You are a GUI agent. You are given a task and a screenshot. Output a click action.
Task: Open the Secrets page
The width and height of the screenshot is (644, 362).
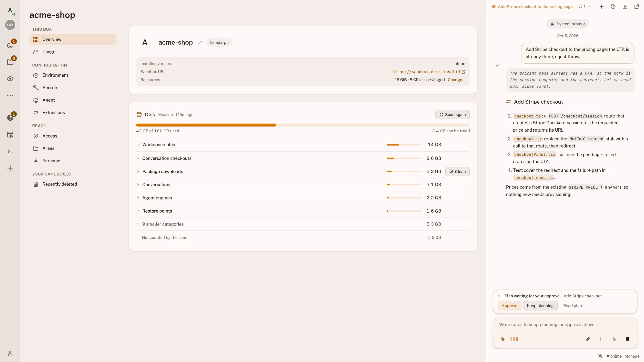tap(73, 88)
